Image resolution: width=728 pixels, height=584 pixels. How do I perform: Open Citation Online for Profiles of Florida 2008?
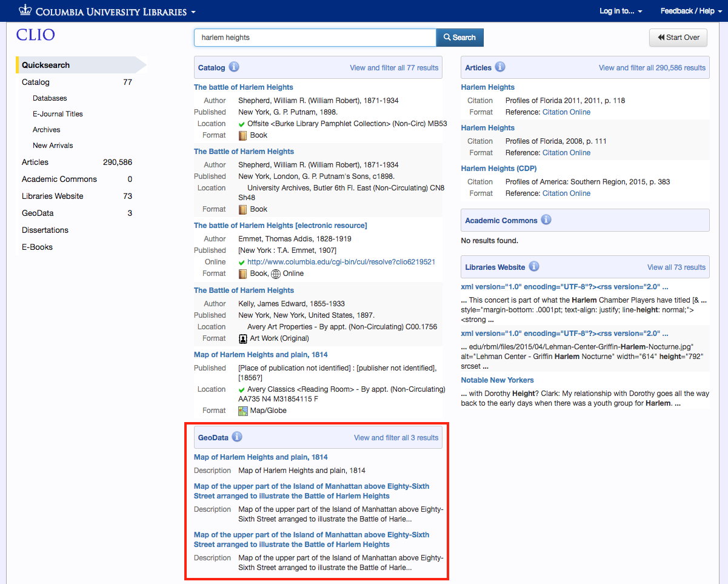click(x=567, y=153)
